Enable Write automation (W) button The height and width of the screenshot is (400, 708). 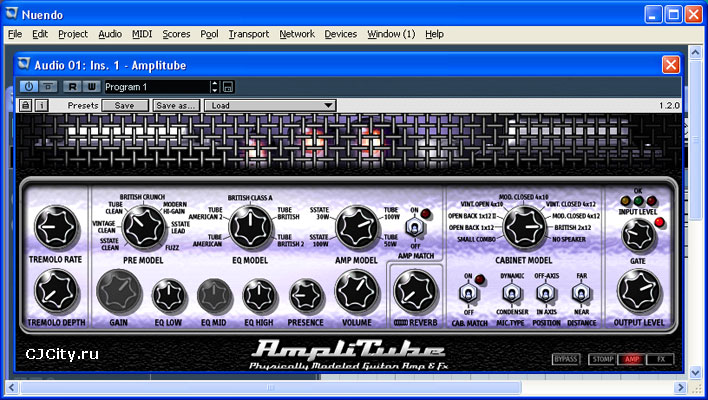tap(92, 87)
